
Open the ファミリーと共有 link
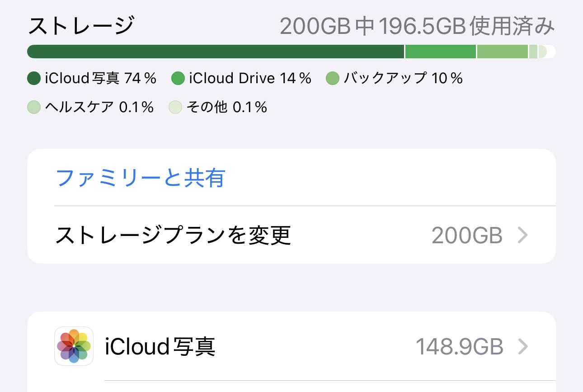click(140, 178)
